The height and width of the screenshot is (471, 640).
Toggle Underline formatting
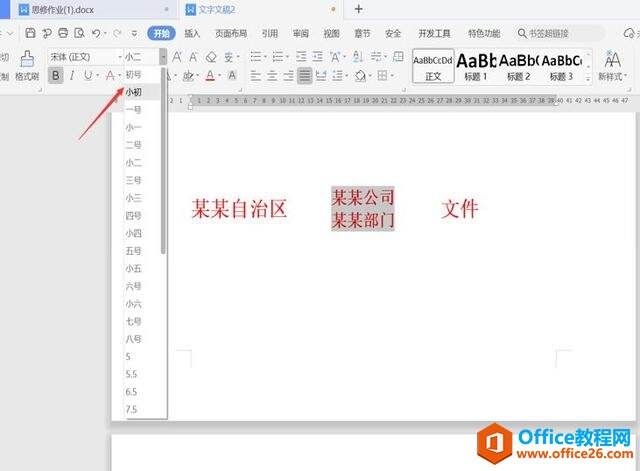[x=87, y=76]
